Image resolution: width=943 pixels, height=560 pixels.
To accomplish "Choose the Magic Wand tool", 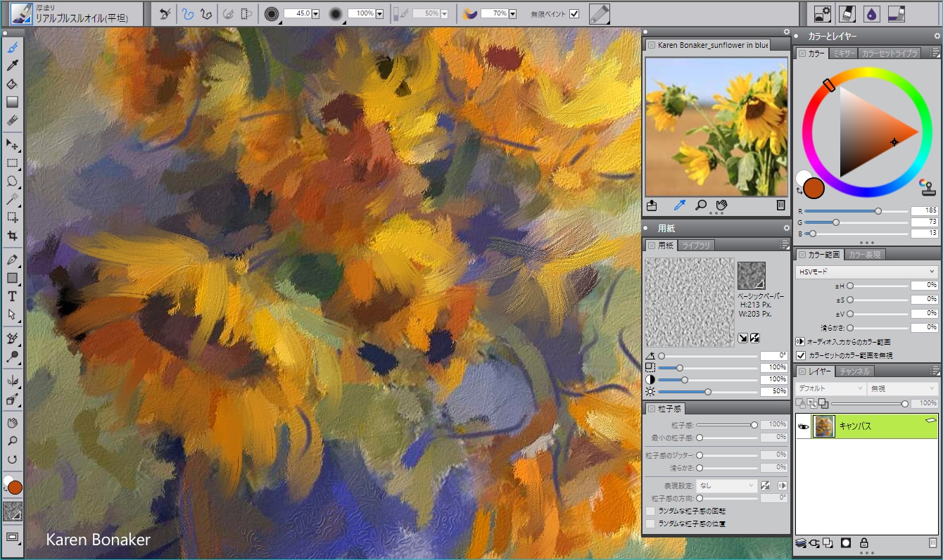I will (12, 200).
